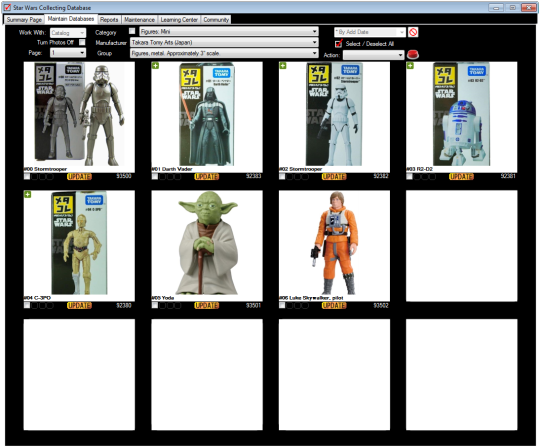Click UPDATE under #02 Stormtrooper
Viewport: 540px width, 447px height.
point(334,177)
